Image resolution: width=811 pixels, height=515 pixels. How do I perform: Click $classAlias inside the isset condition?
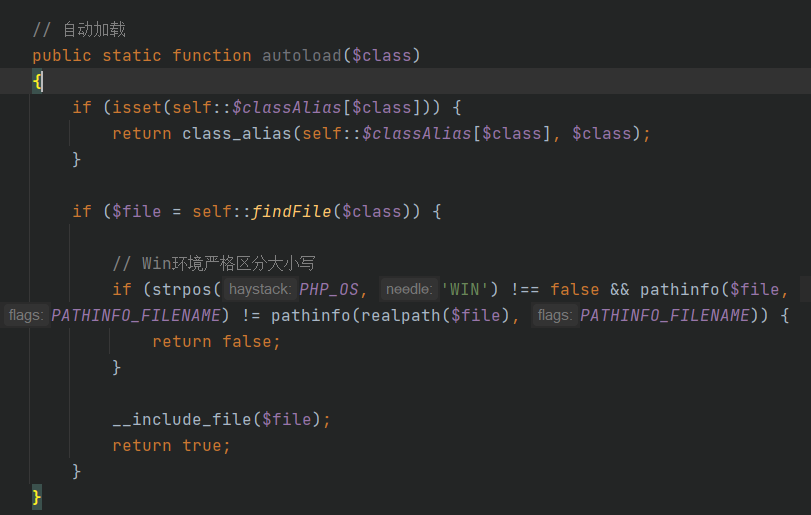pyautogui.click(x=287, y=108)
